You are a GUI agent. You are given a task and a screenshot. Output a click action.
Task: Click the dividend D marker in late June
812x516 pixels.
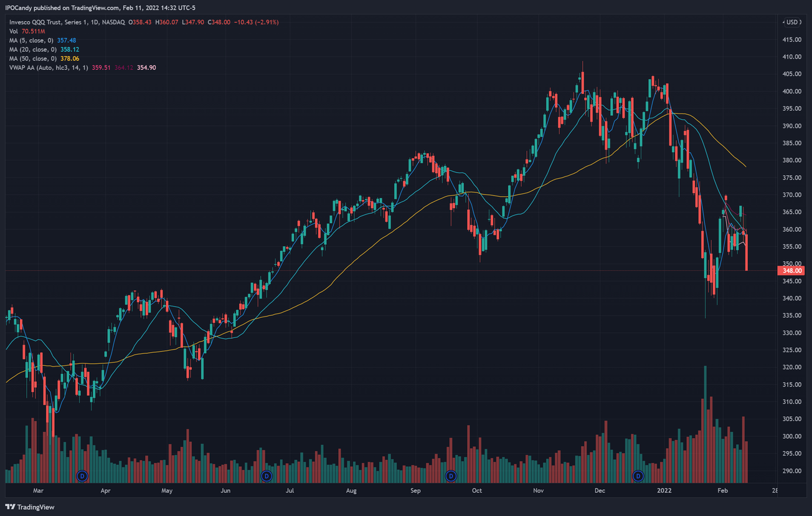[267, 476]
